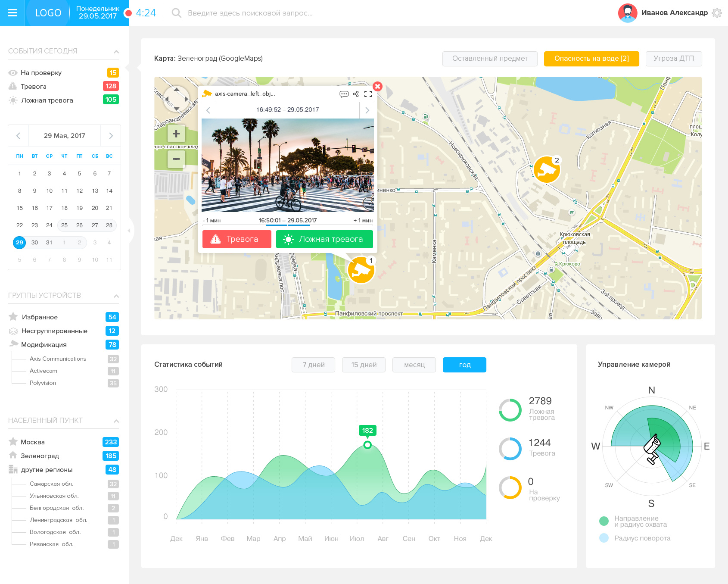This screenshot has width=728, height=584.
Task: Open the hamburger menu
Action: pos(12,13)
